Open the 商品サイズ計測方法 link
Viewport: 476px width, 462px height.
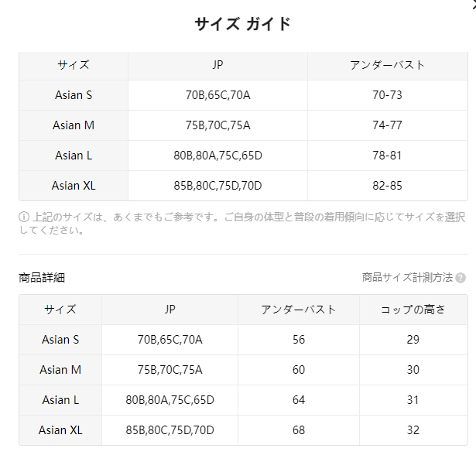click(407, 277)
